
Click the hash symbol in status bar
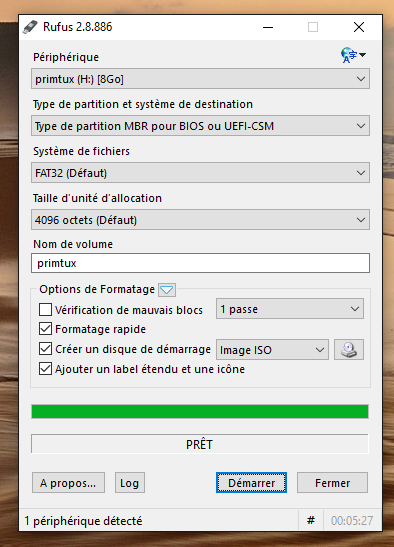(311, 520)
